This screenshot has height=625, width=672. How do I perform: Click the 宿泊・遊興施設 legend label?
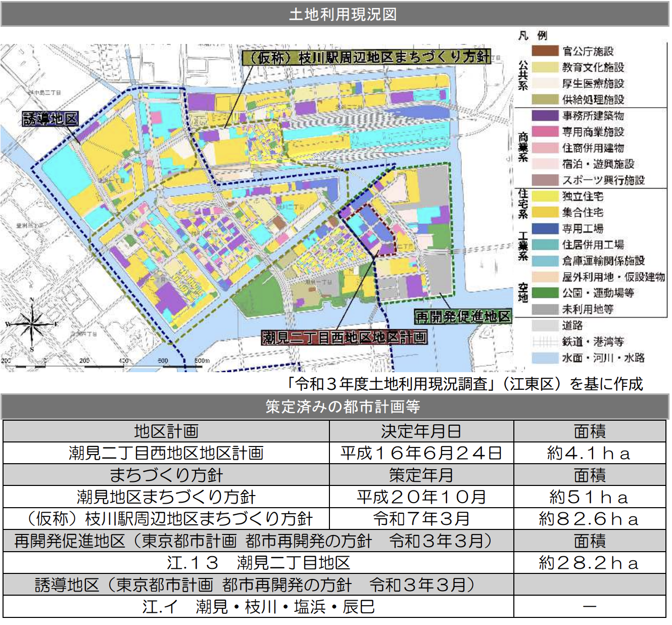point(598,164)
